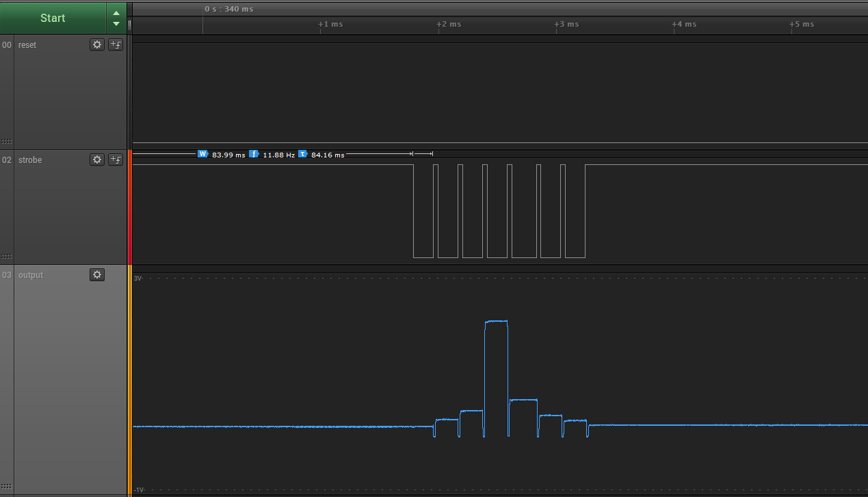Screen dimensions: 868x497
Task: Click the down arrow beside Start
Action: coord(116,24)
